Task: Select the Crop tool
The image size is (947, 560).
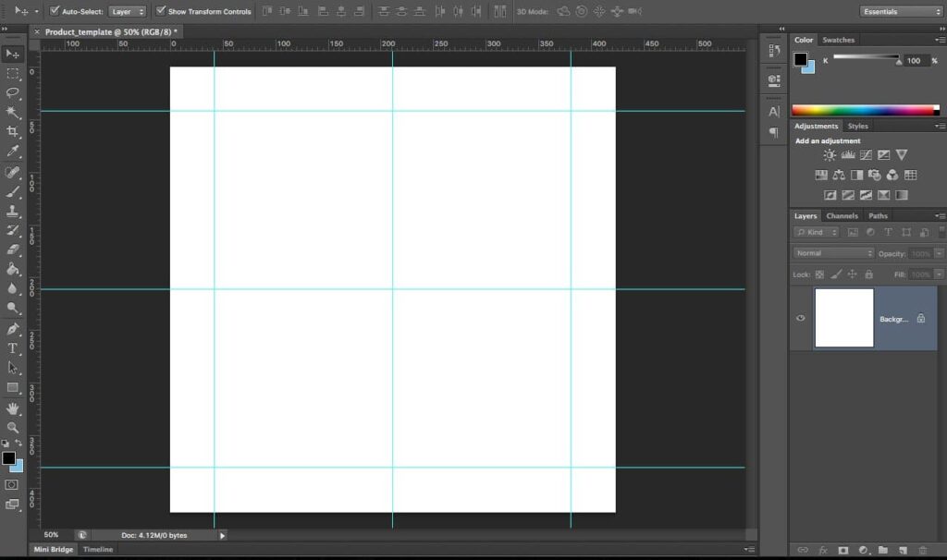Action: tap(12, 131)
